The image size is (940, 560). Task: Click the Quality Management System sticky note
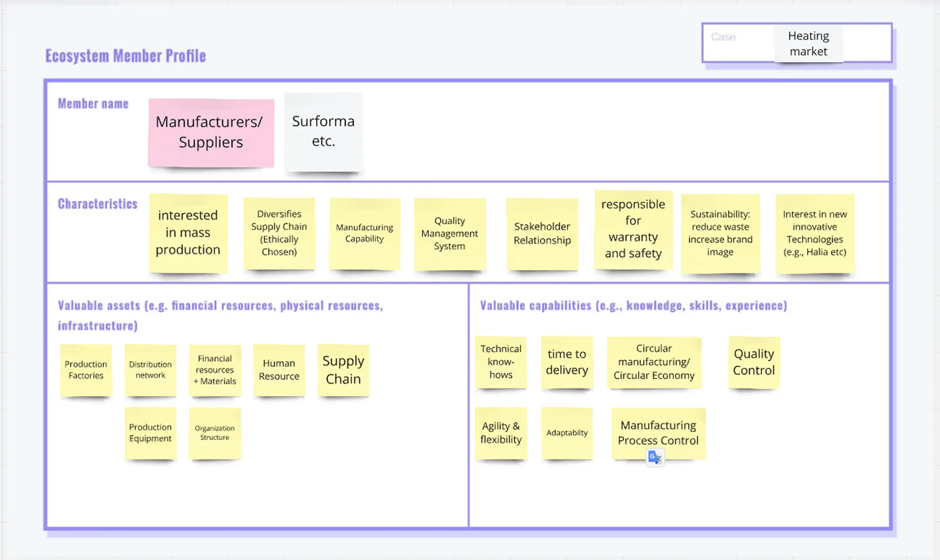pos(449,233)
